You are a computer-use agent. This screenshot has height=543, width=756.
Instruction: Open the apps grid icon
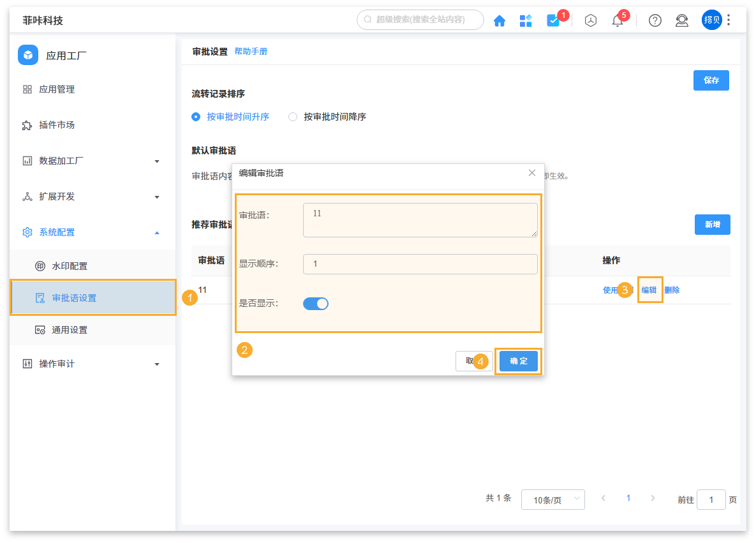pyautogui.click(x=526, y=20)
